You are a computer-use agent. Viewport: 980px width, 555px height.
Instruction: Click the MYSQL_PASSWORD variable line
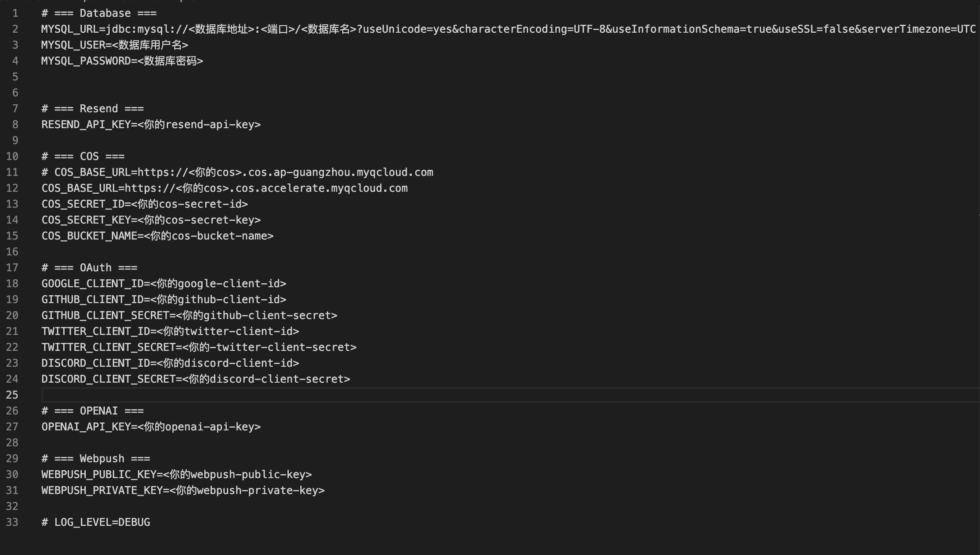tap(122, 61)
